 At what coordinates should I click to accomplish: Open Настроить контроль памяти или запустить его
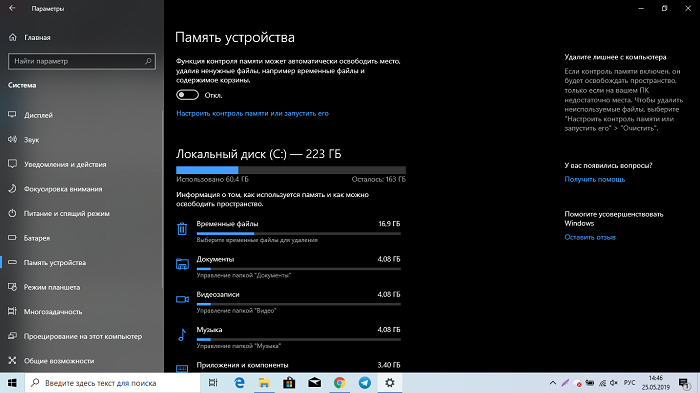click(x=252, y=113)
